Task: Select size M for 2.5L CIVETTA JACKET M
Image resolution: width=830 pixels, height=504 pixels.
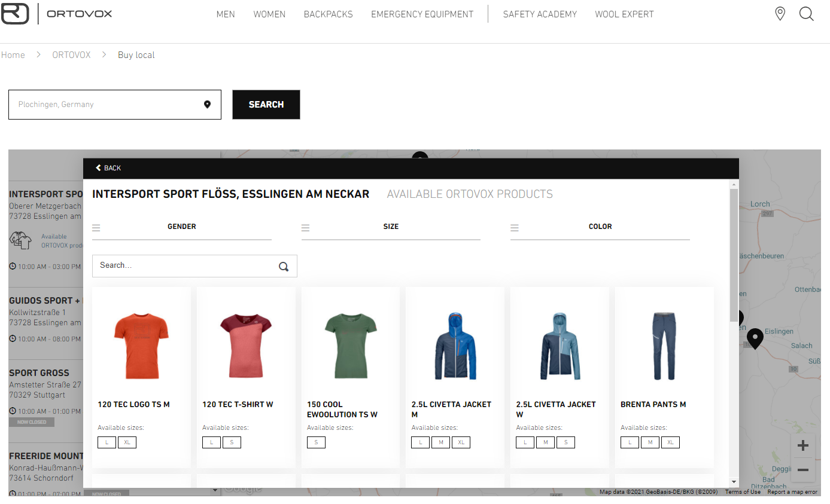Action: point(440,442)
